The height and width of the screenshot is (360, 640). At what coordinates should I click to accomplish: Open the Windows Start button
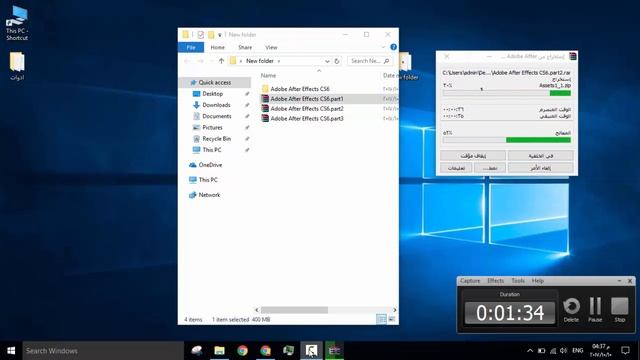tap(11, 351)
